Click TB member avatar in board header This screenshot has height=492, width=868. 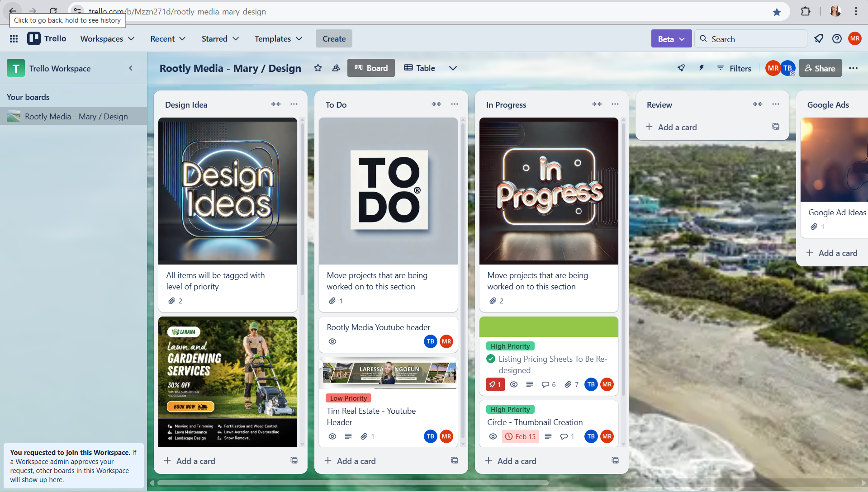(x=787, y=68)
